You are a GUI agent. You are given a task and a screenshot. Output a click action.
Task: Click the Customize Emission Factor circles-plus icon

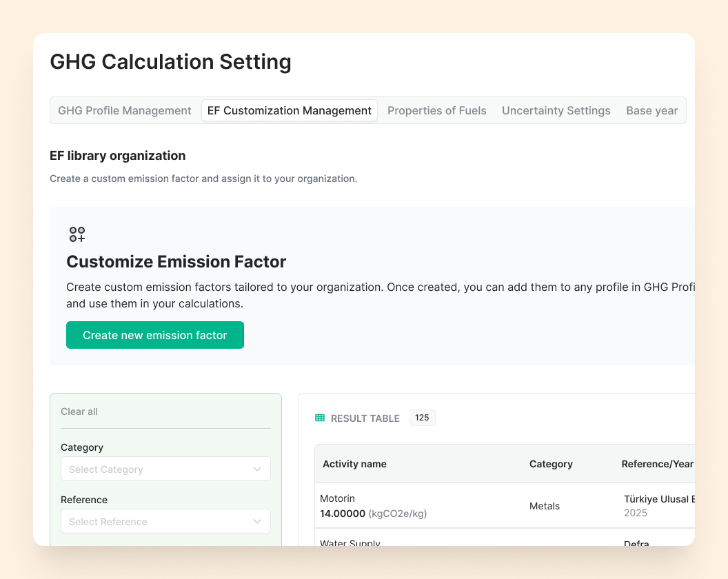click(x=77, y=234)
